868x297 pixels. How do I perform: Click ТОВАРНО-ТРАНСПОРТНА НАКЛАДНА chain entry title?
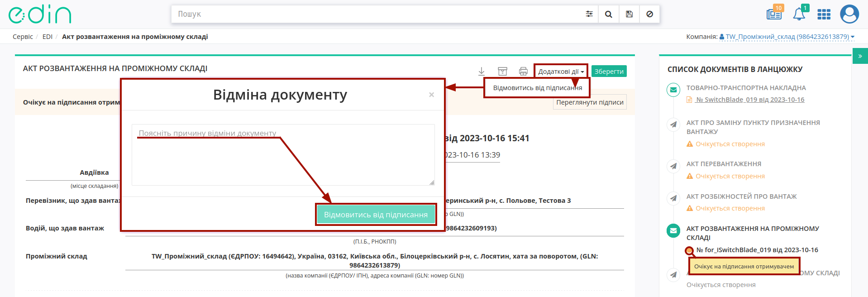(x=746, y=88)
